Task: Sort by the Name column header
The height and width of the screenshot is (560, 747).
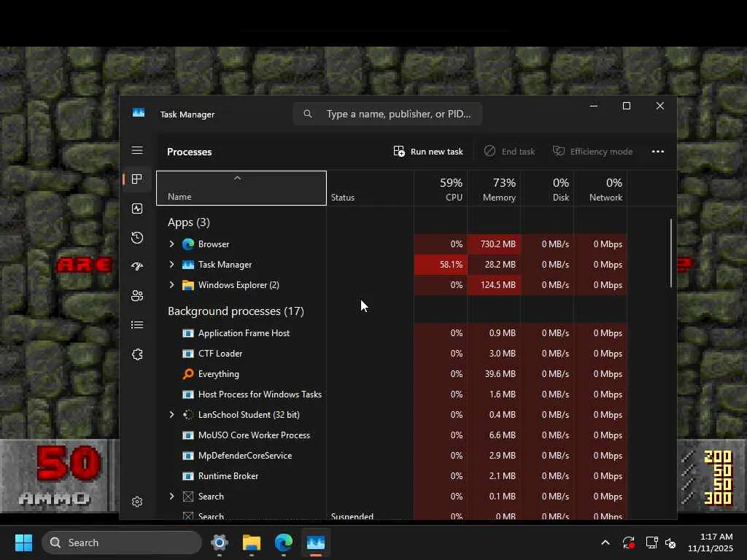Action: tap(241, 188)
